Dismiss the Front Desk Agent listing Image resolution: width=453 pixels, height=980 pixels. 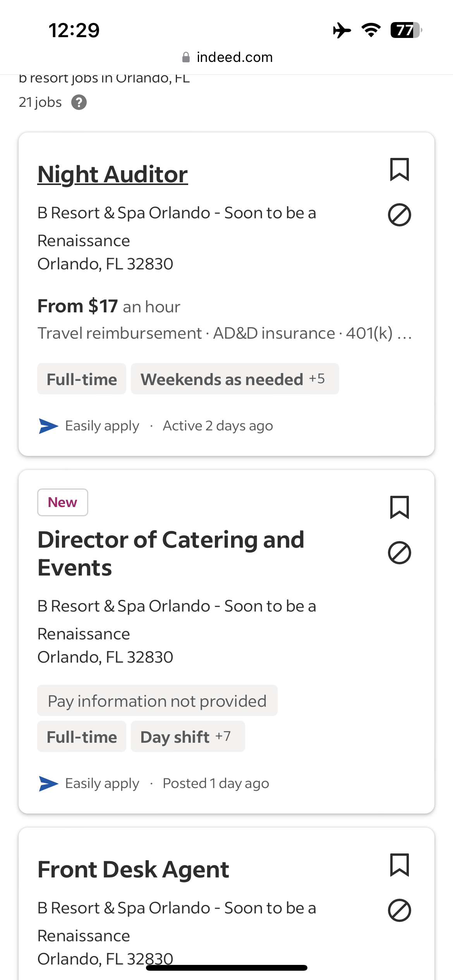pos(399,910)
